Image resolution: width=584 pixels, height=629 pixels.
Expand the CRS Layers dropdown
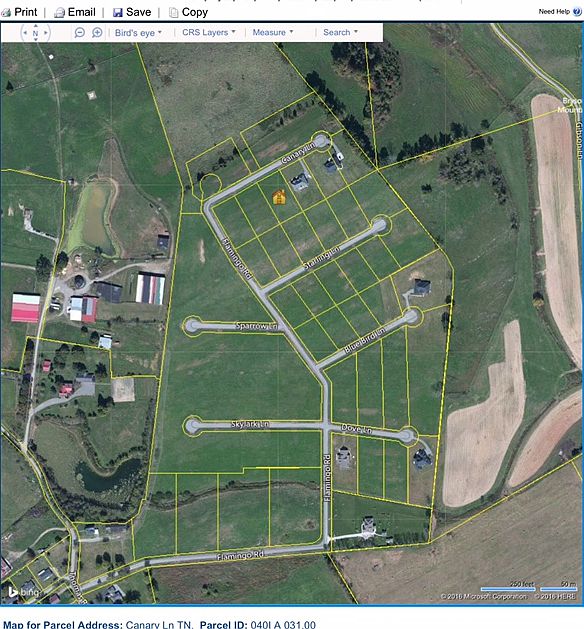[x=209, y=32]
